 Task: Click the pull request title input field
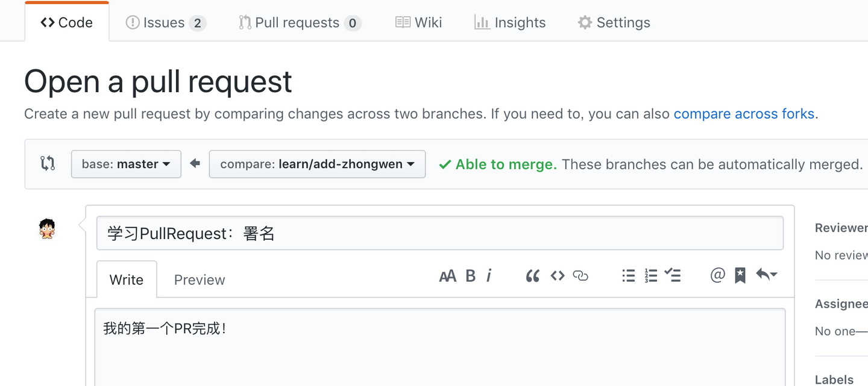coord(440,233)
